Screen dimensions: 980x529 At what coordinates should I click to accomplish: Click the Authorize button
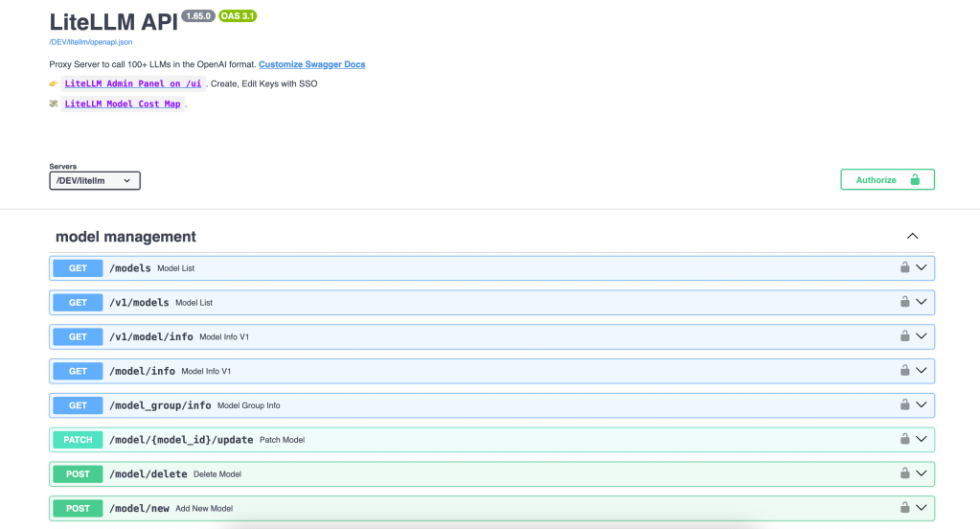(x=887, y=180)
